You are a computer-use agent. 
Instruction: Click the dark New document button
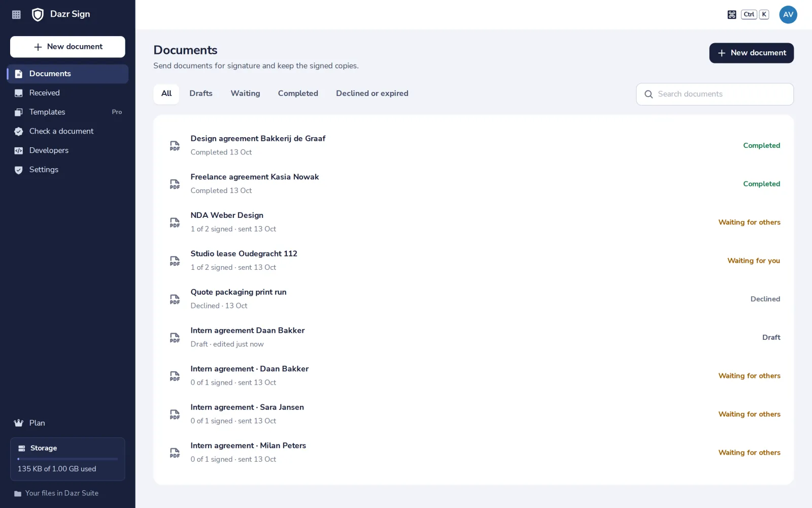click(x=751, y=53)
